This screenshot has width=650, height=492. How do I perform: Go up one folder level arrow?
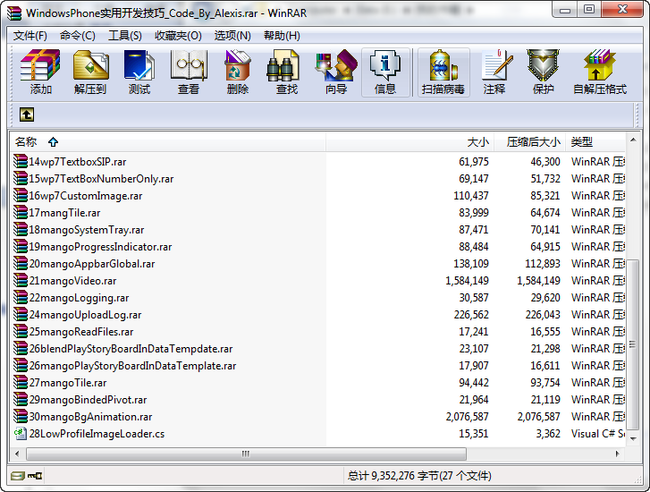[x=27, y=114]
